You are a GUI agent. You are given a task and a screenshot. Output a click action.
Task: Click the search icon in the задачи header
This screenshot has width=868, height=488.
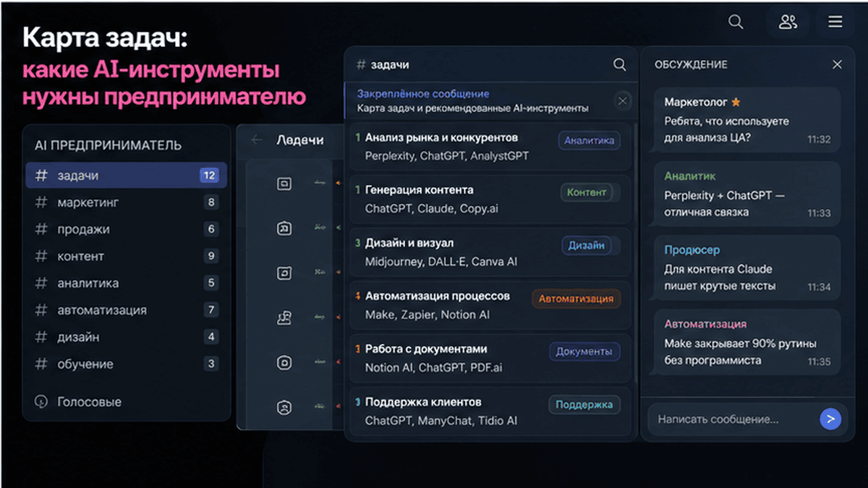pos(620,64)
